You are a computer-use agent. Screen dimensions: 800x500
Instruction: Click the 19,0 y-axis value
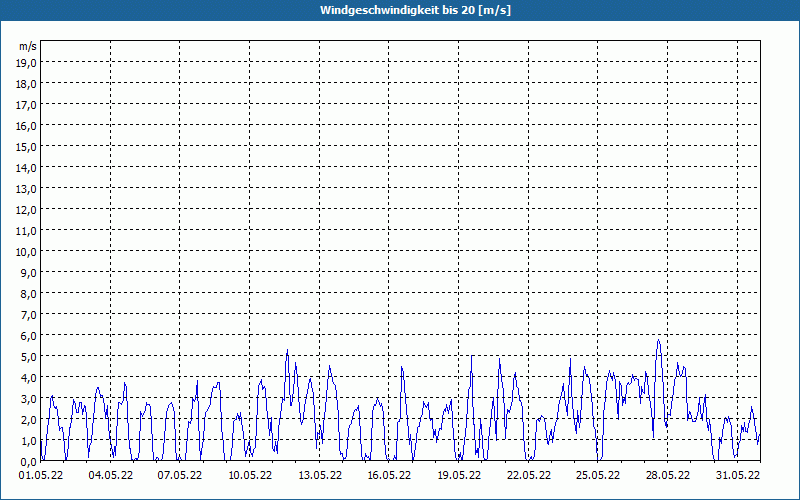tap(28, 63)
